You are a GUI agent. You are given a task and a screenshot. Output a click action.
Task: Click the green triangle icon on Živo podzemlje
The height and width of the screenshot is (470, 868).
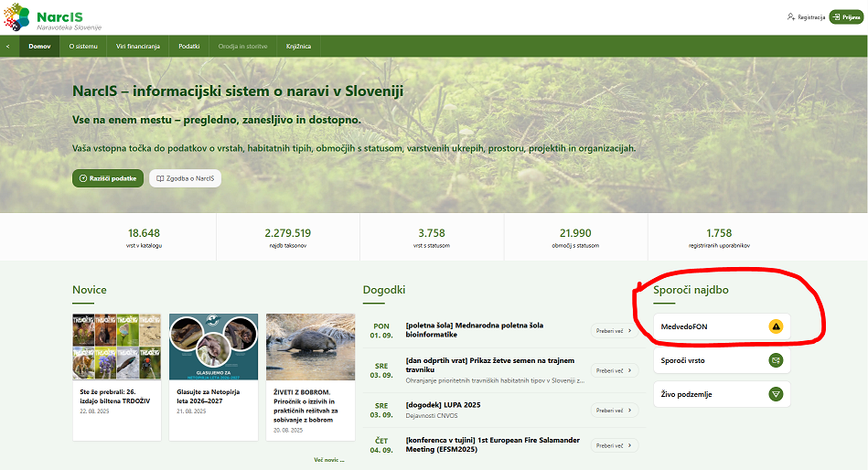(776, 394)
